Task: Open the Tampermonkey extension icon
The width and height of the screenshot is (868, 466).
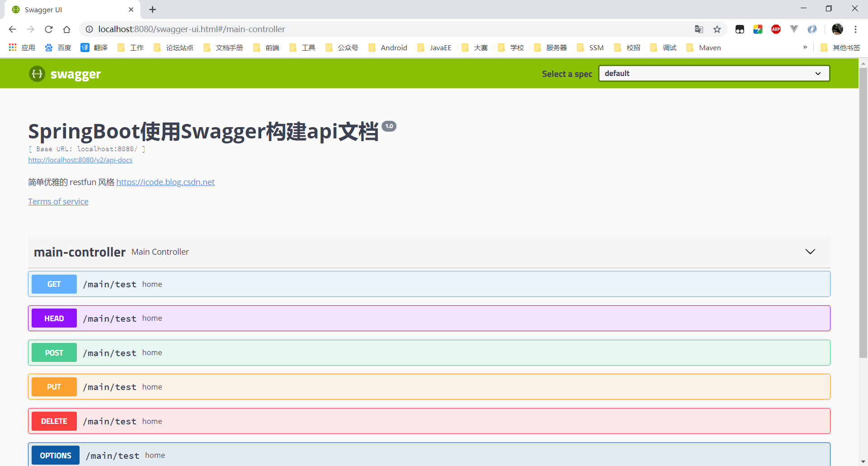Action: [740, 29]
